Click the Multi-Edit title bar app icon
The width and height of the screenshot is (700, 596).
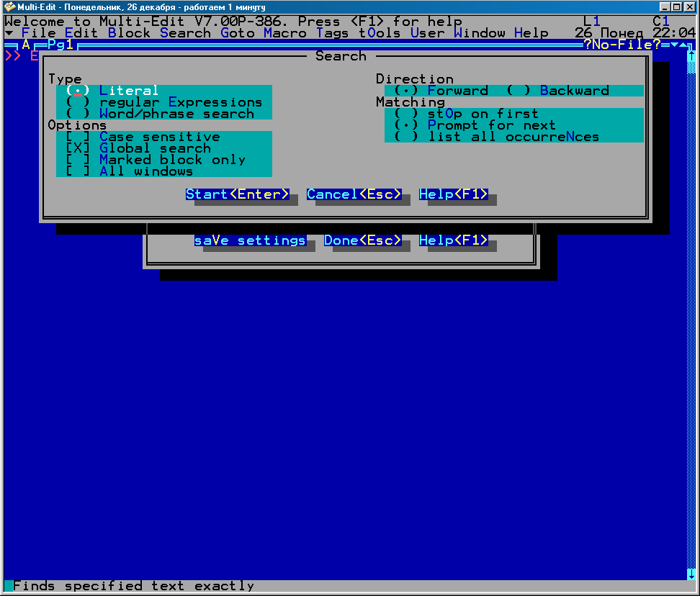9,7
